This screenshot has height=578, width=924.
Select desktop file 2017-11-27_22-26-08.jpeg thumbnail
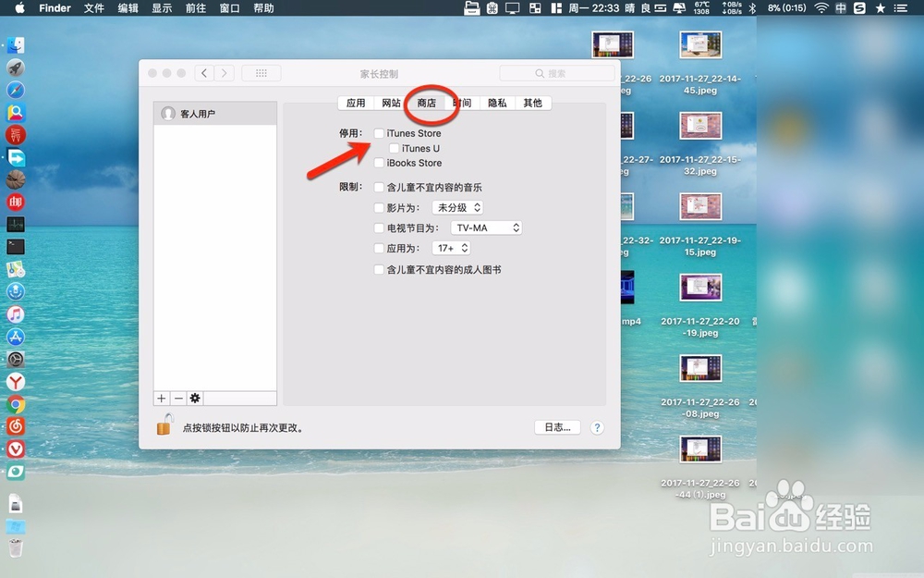tap(700, 369)
